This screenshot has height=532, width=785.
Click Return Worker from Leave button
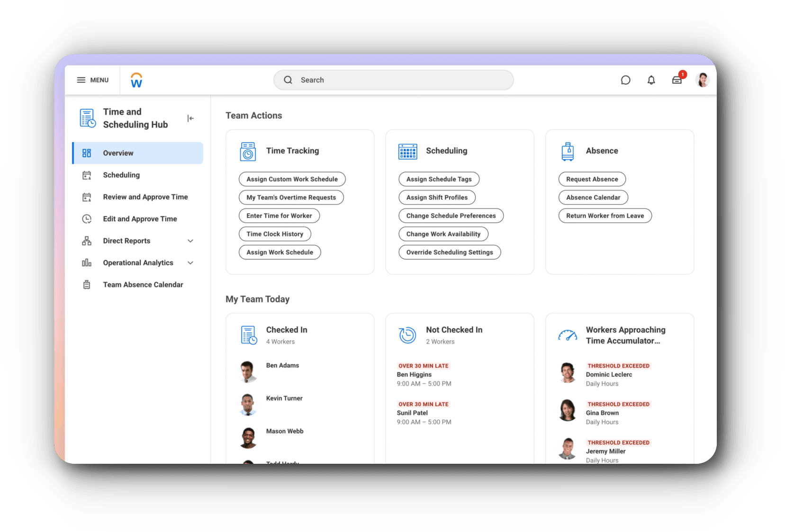tap(605, 216)
